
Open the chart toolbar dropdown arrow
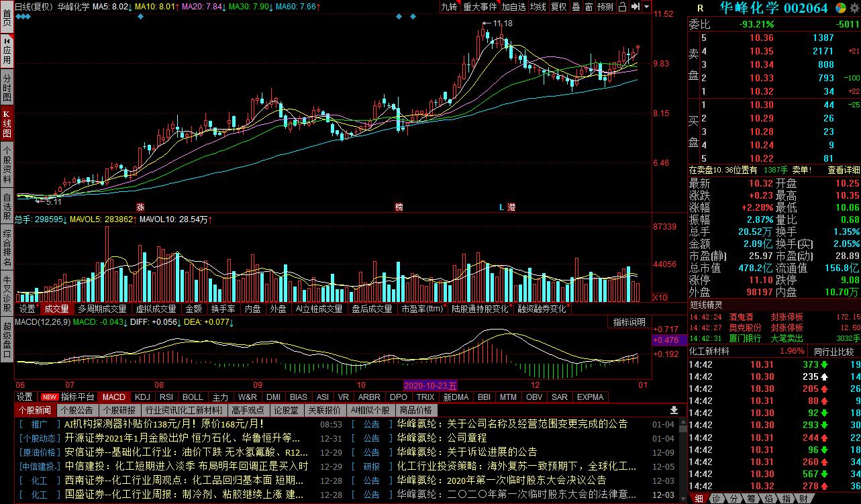click(646, 7)
